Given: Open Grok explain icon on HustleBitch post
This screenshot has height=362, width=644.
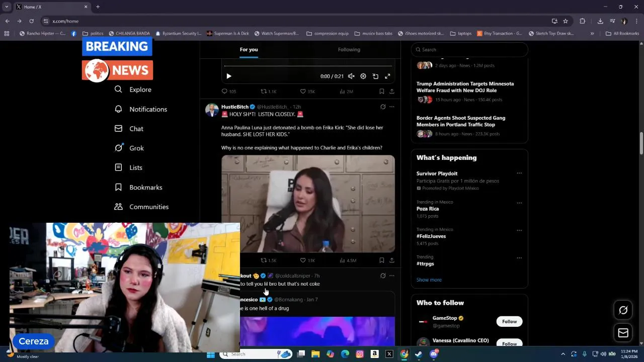Looking at the screenshot, I should coord(383,107).
